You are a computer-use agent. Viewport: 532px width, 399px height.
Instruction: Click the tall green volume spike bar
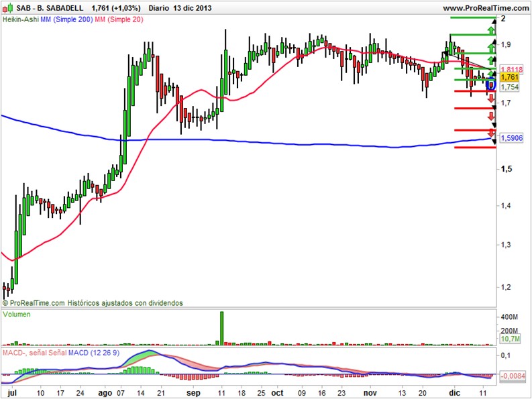point(222,329)
